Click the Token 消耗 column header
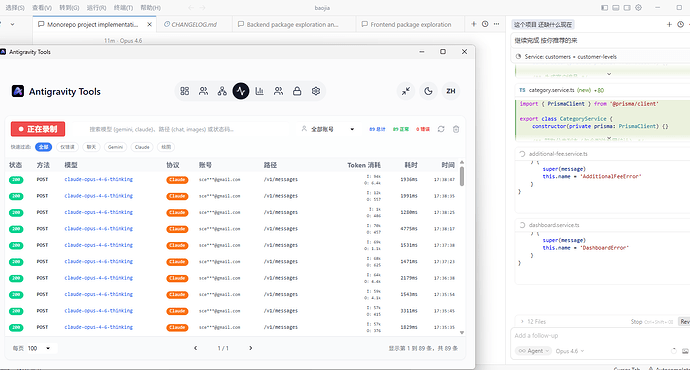This screenshot has width=690, height=370. point(364,165)
